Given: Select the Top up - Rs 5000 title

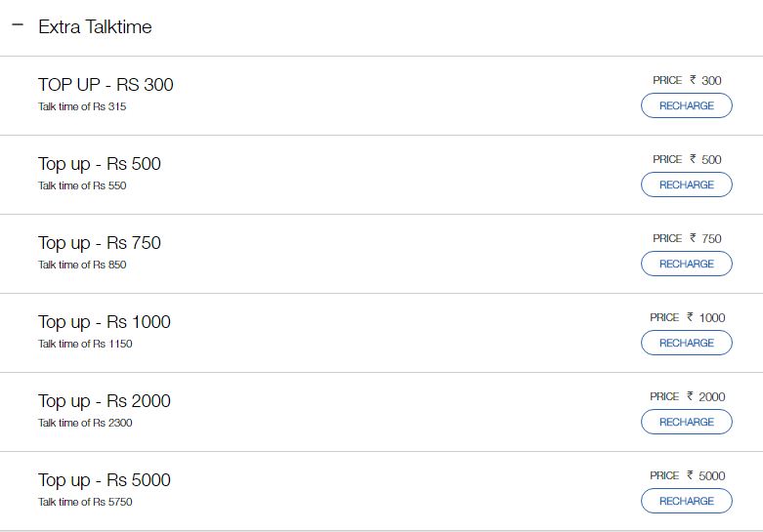Looking at the screenshot, I should [x=105, y=480].
